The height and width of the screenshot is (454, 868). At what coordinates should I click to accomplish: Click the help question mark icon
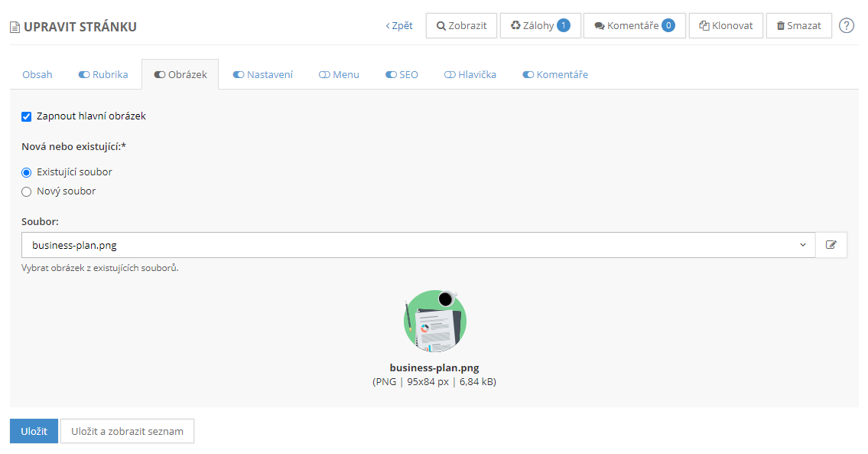click(x=846, y=25)
